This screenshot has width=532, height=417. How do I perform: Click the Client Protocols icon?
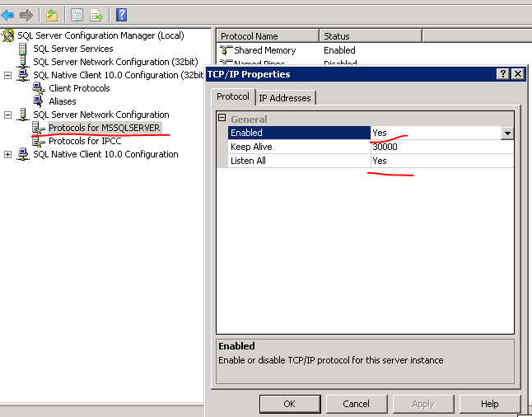[x=39, y=88]
